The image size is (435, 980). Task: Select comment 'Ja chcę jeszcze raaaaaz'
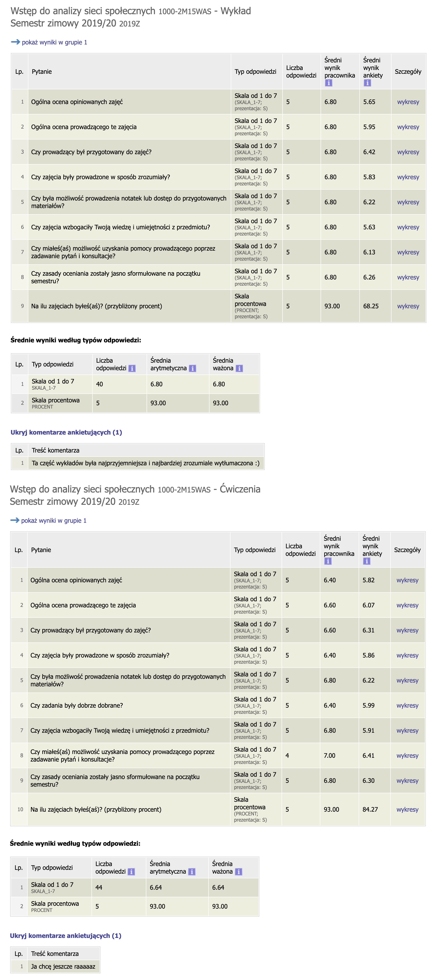click(x=63, y=967)
